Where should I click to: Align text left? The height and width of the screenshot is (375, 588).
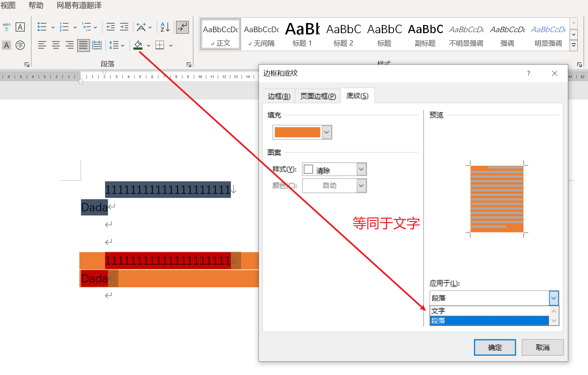point(42,45)
